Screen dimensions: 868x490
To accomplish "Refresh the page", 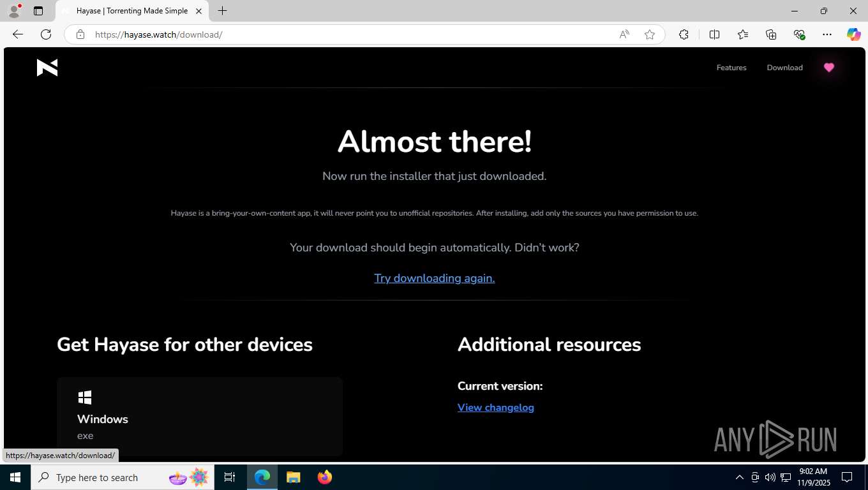I will pyautogui.click(x=46, y=34).
